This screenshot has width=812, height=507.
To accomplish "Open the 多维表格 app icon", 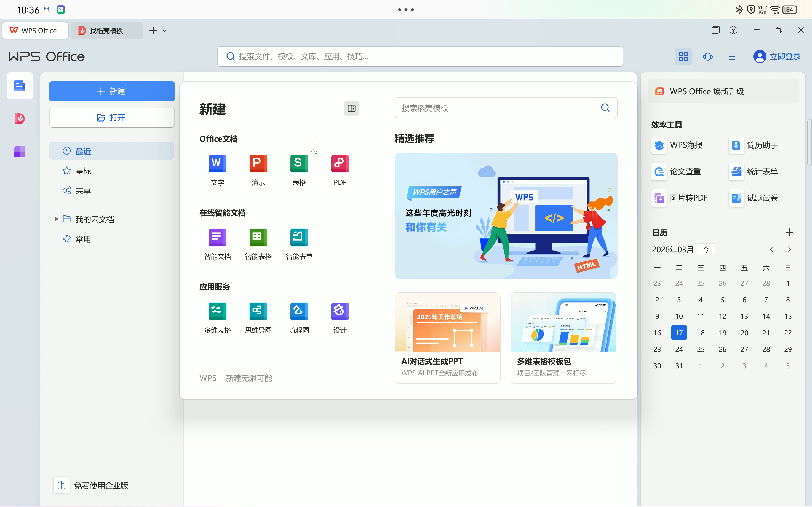I will pyautogui.click(x=217, y=312).
